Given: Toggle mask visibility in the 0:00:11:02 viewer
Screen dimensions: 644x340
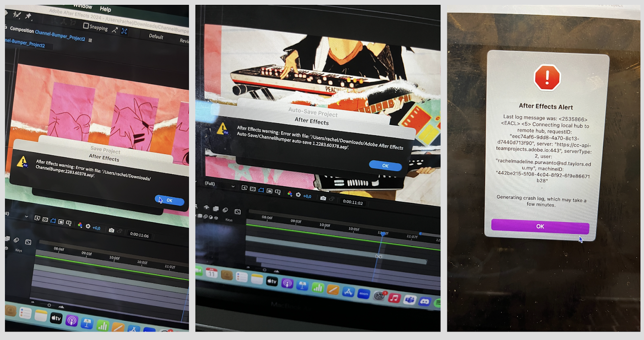Looking at the screenshot, I should 261,190.
